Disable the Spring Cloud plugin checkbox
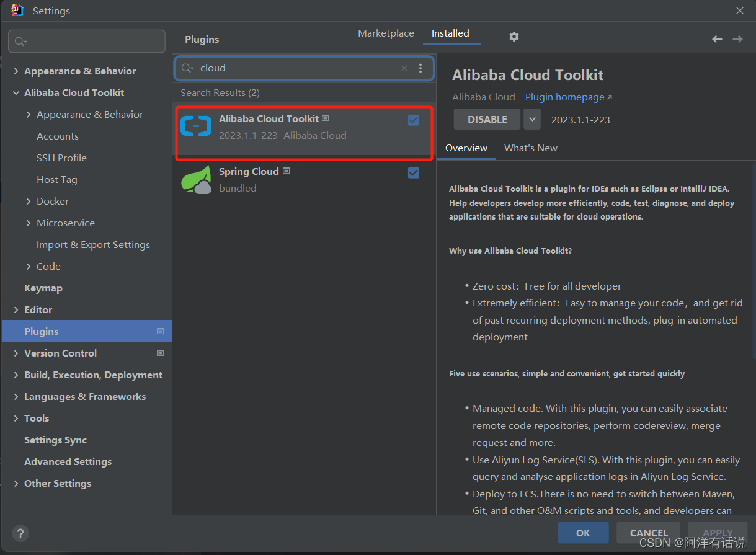 (x=414, y=173)
